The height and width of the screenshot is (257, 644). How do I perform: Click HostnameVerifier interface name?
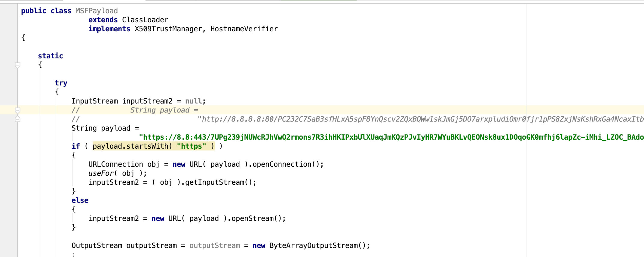tap(244, 29)
